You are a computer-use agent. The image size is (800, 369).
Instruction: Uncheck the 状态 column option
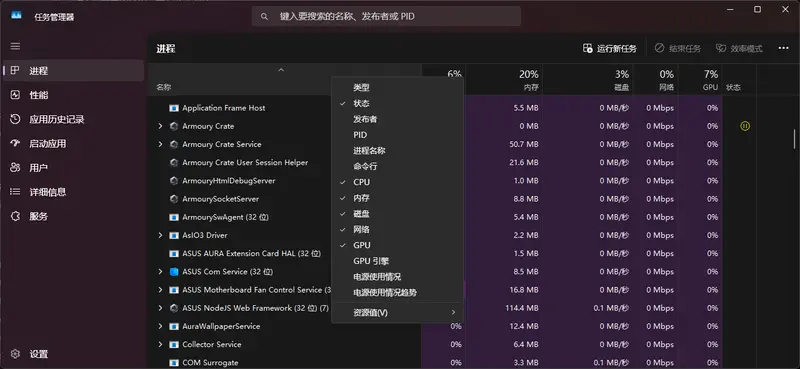click(397, 103)
